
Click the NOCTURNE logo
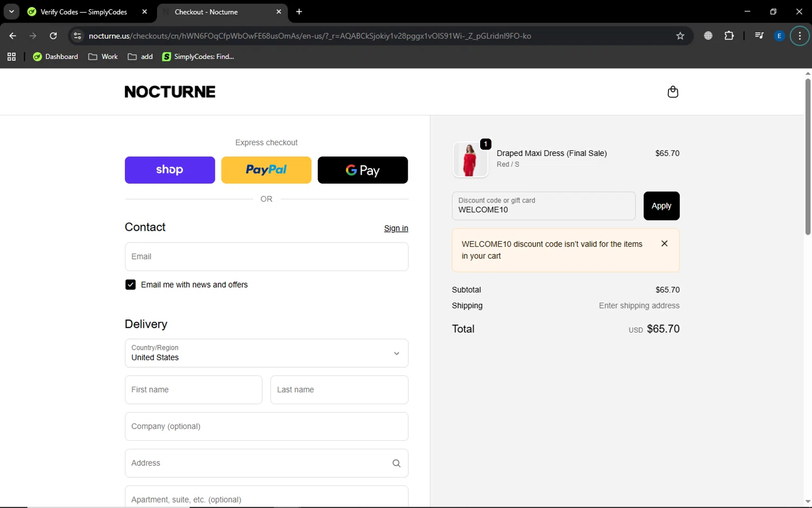170,92
